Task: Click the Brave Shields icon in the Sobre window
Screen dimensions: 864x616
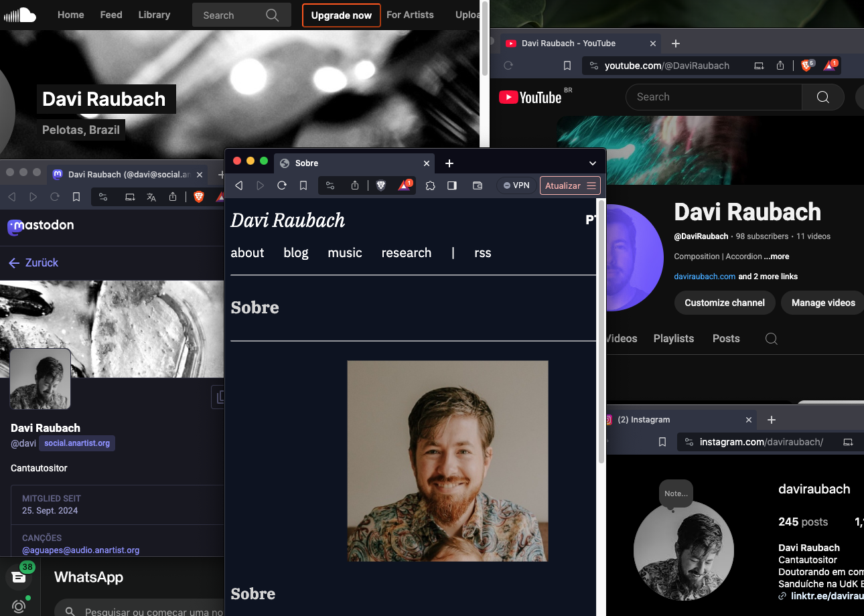Action: click(x=380, y=185)
